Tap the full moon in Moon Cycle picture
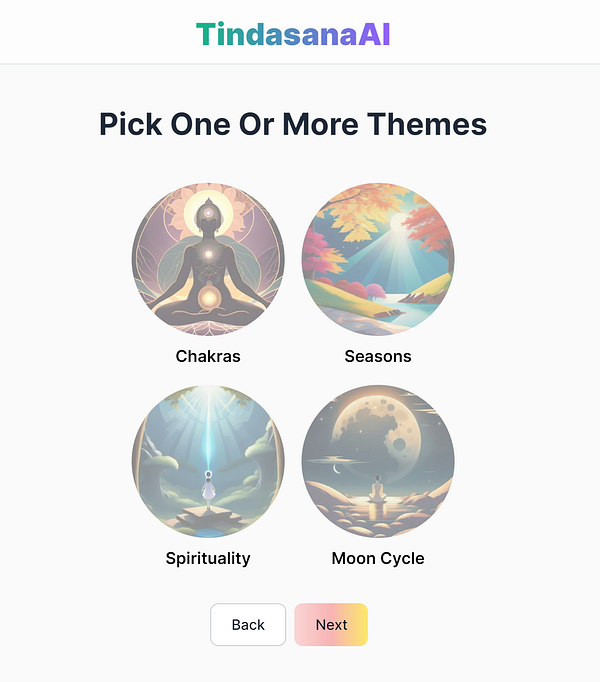The width and height of the screenshot is (600, 682). (376, 437)
